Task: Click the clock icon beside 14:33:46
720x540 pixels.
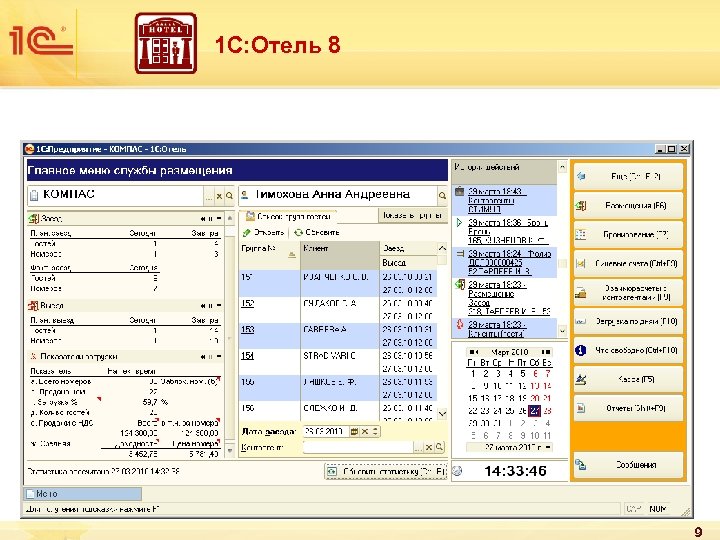Action: tap(458, 471)
